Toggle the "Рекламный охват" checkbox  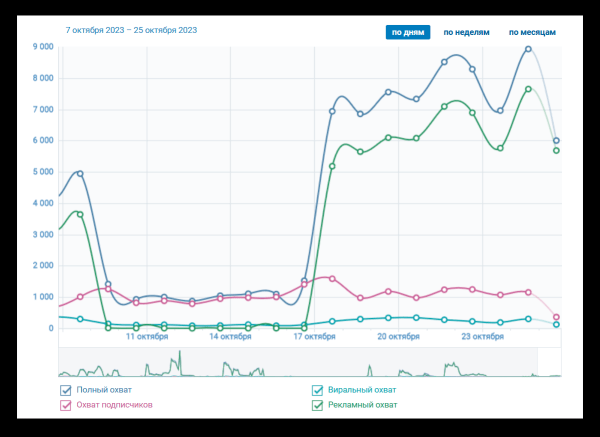pos(318,405)
